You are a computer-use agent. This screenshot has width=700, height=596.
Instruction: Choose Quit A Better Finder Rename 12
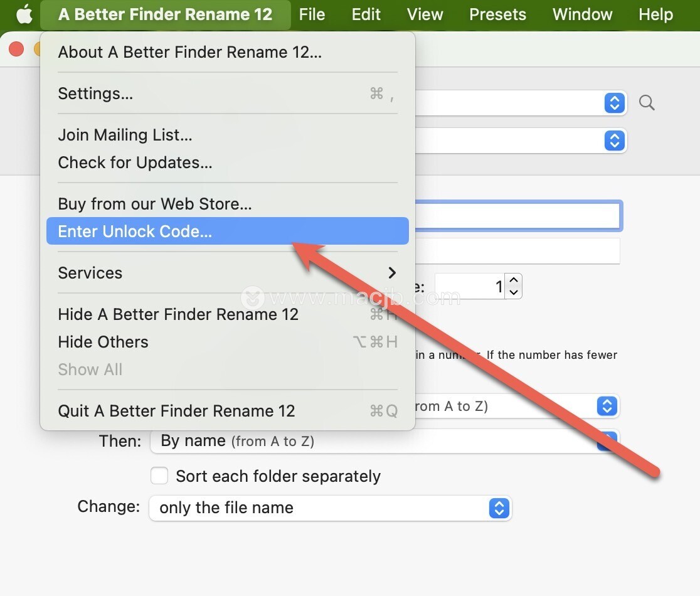click(228, 411)
